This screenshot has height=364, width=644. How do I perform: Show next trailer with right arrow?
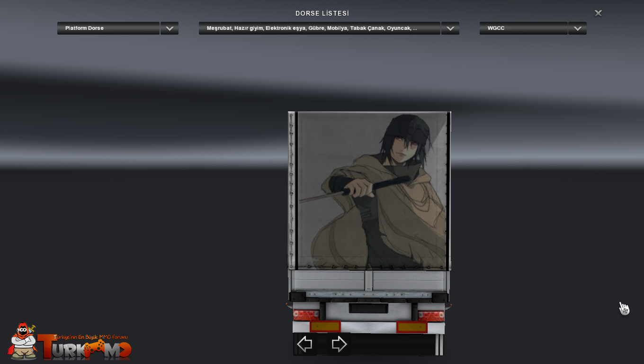point(339,344)
